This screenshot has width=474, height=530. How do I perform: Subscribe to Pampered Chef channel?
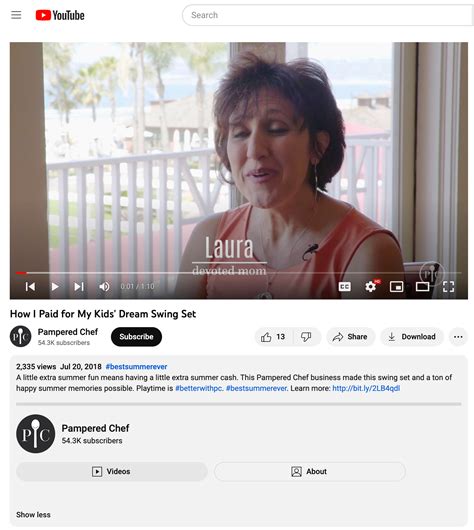[136, 337]
